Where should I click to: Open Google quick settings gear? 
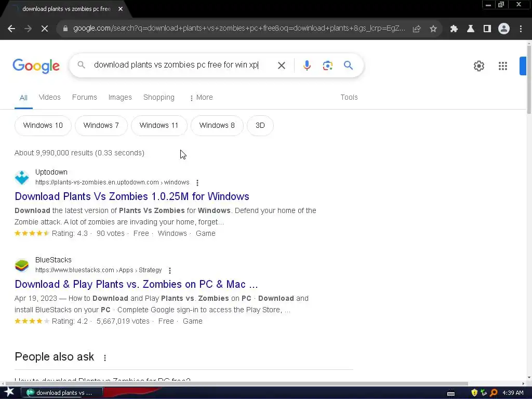pyautogui.click(x=478, y=66)
